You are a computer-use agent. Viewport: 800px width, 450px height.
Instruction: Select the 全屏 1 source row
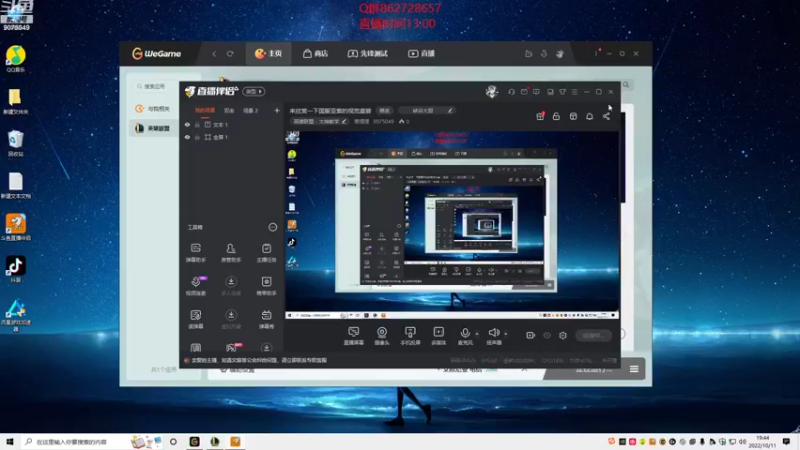pyautogui.click(x=232, y=137)
